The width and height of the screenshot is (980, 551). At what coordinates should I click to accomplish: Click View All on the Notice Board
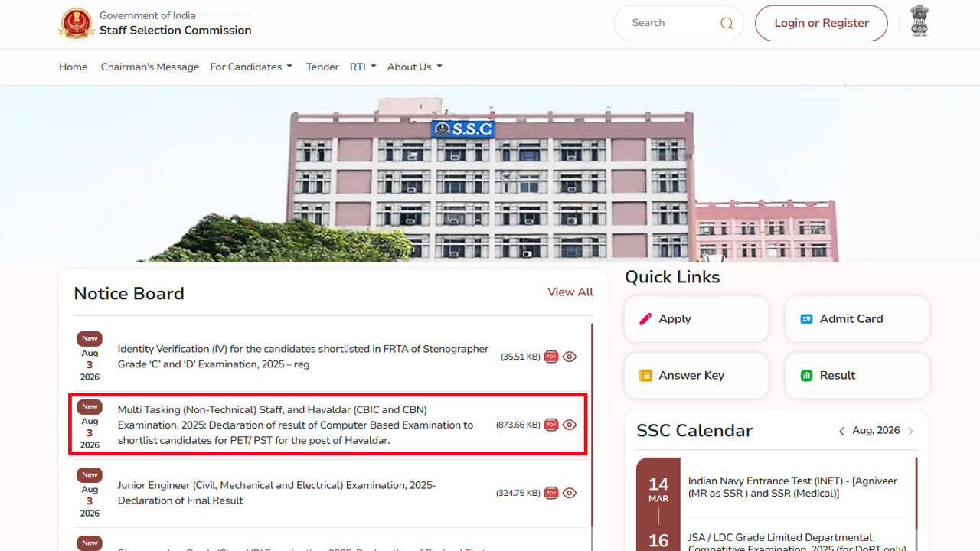coord(570,292)
